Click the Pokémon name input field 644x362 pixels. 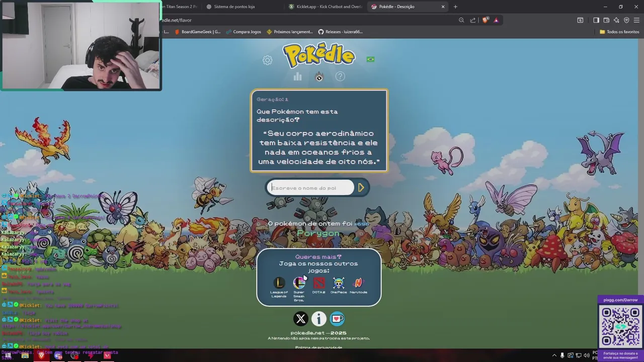310,188
